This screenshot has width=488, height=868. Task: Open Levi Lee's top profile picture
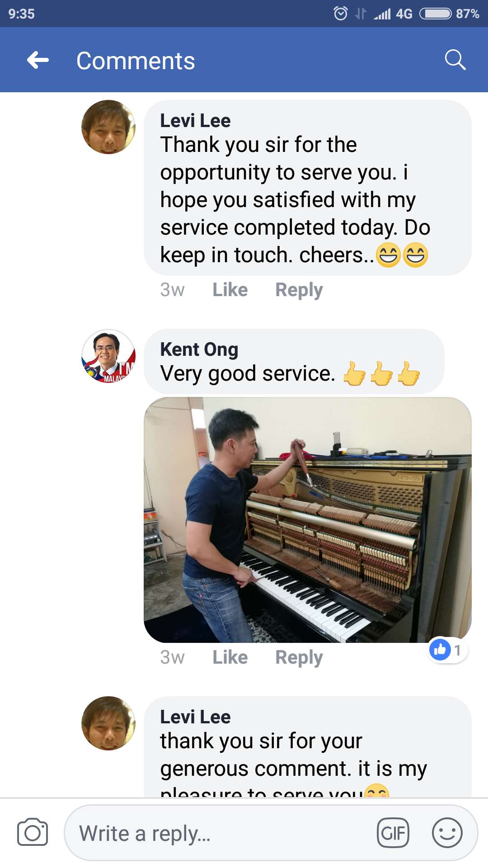[108, 127]
